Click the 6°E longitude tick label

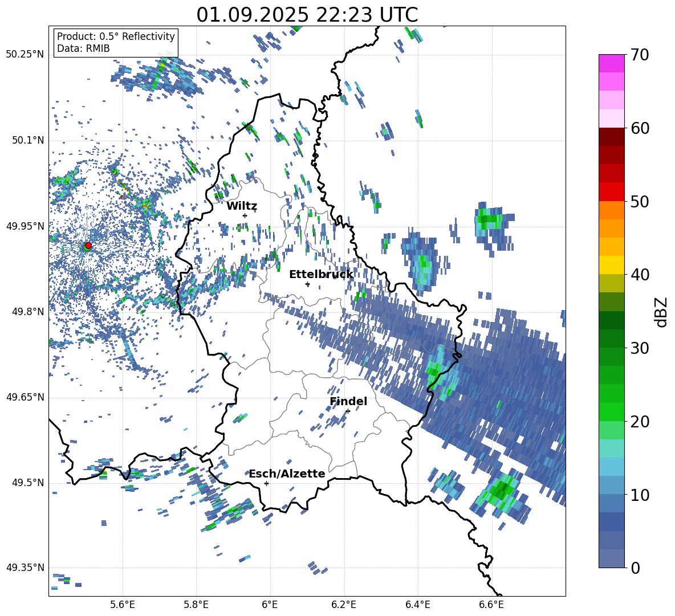270,605
